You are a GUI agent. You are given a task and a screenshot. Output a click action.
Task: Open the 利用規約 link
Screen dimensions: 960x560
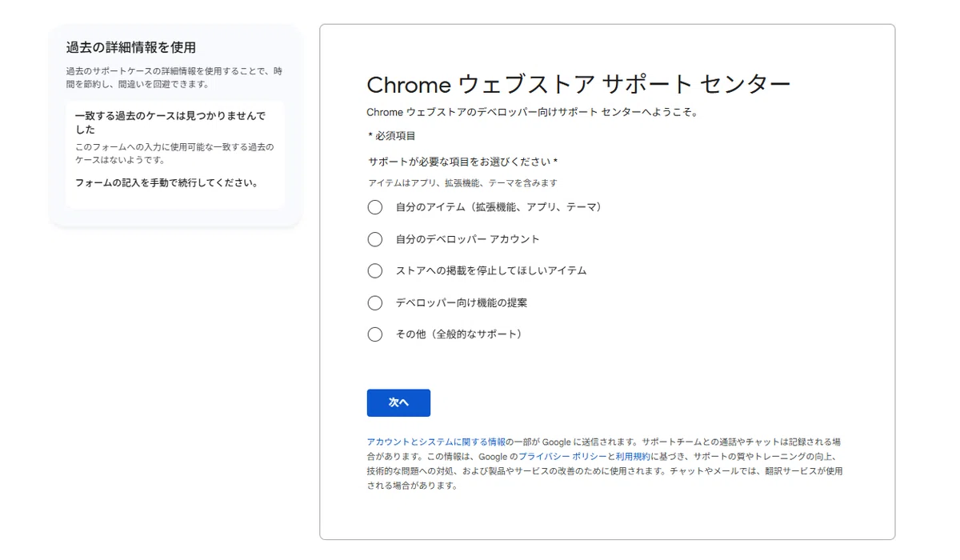click(x=633, y=456)
